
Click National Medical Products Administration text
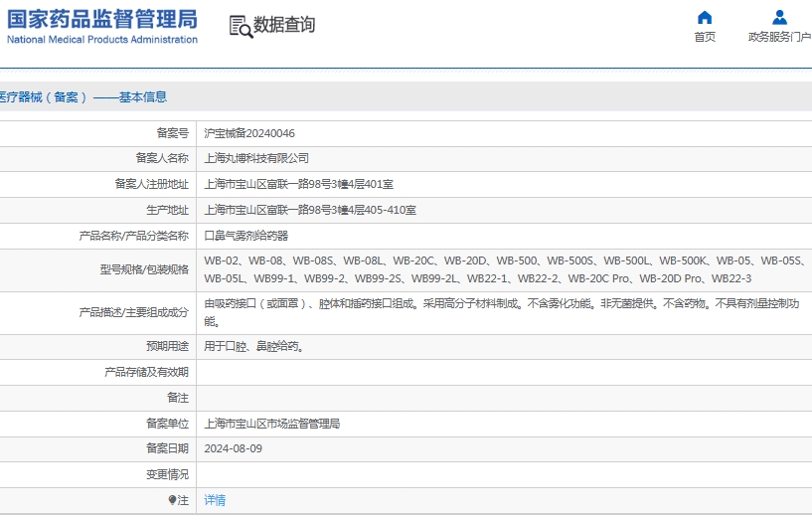point(102,40)
